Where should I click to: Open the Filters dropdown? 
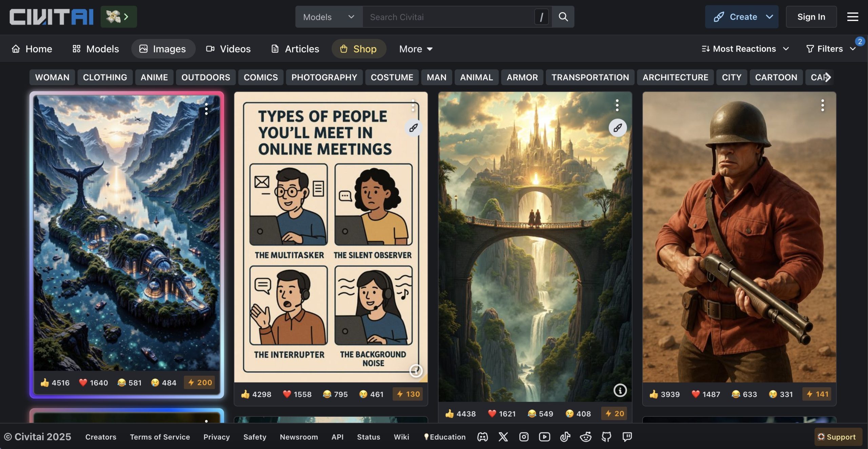830,49
